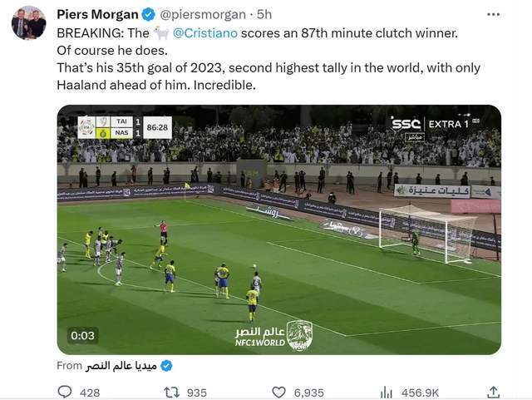This screenshot has height=400, width=532.
Task: Click the Piers Morgan display name
Action: click(97, 15)
